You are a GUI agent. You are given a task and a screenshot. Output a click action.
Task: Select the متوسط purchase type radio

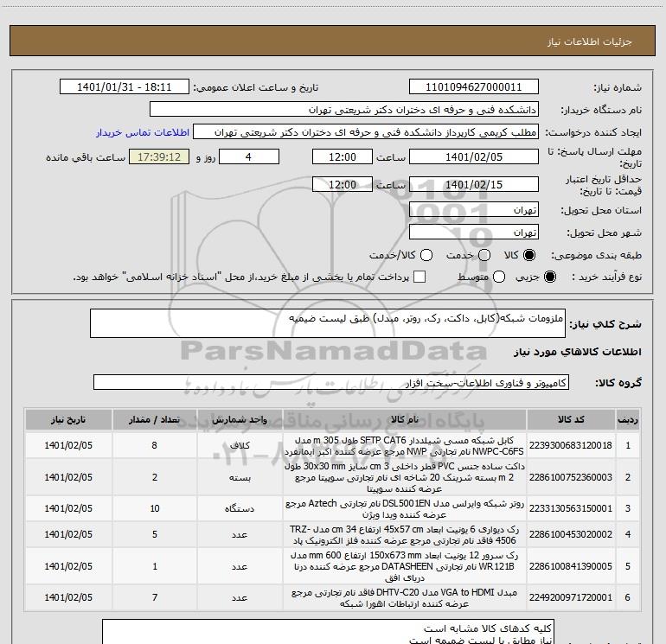(499, 277)
